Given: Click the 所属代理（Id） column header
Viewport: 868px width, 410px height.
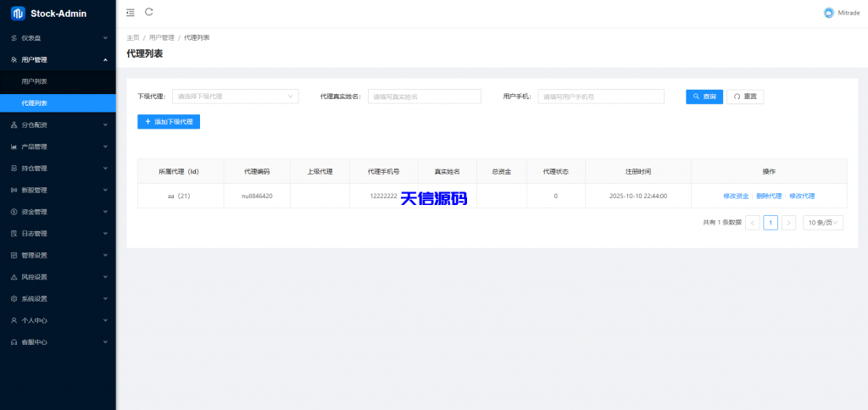Looking at the screenshot, I should pos(179,171).
